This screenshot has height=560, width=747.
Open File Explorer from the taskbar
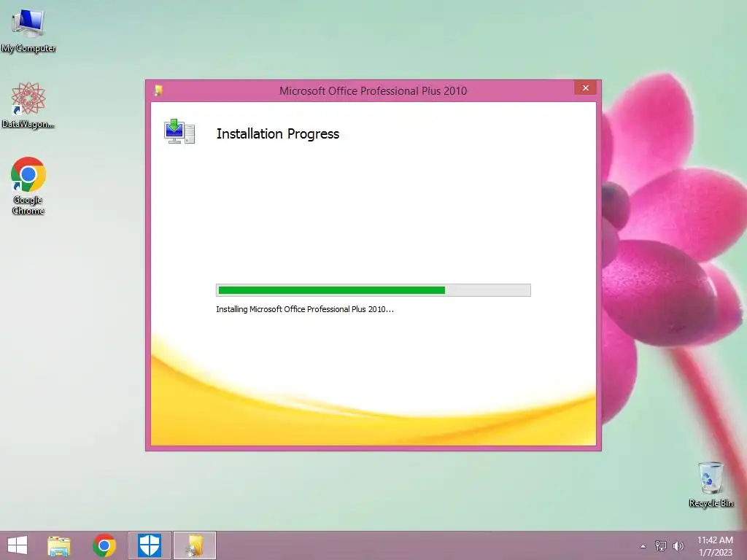point(59,545)
